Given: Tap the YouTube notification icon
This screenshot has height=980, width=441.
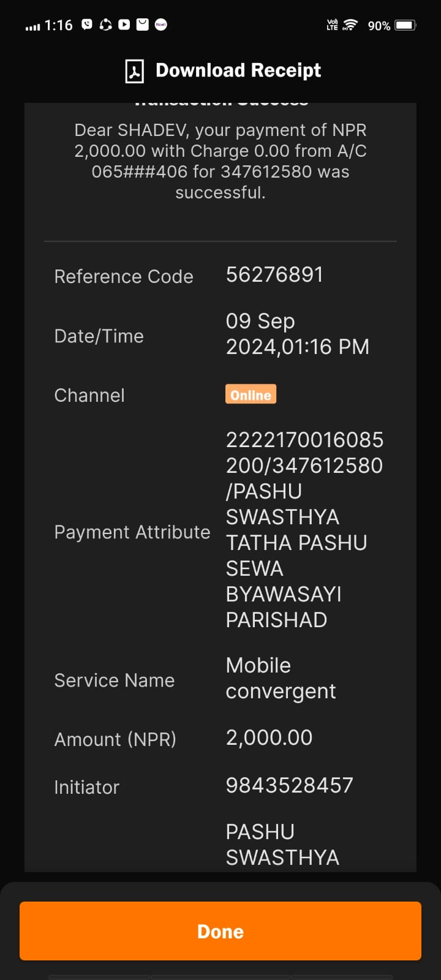Looking at the screenshot, I should point(124,24).
